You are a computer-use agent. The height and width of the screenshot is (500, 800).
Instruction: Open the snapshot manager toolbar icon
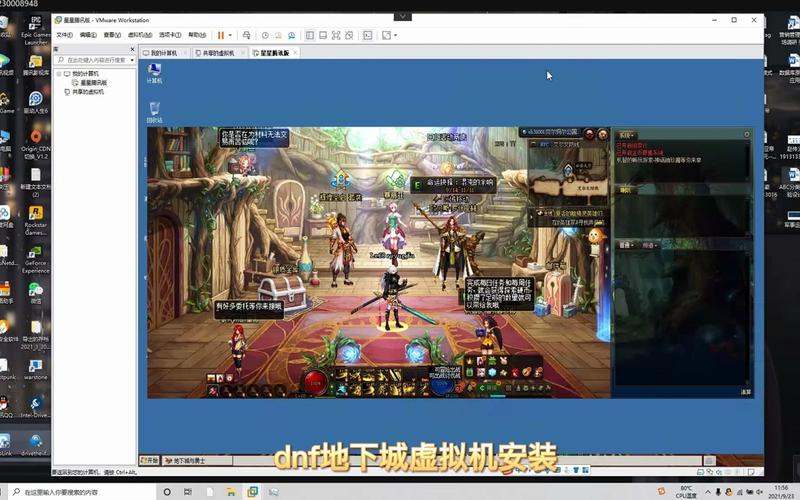291,35
